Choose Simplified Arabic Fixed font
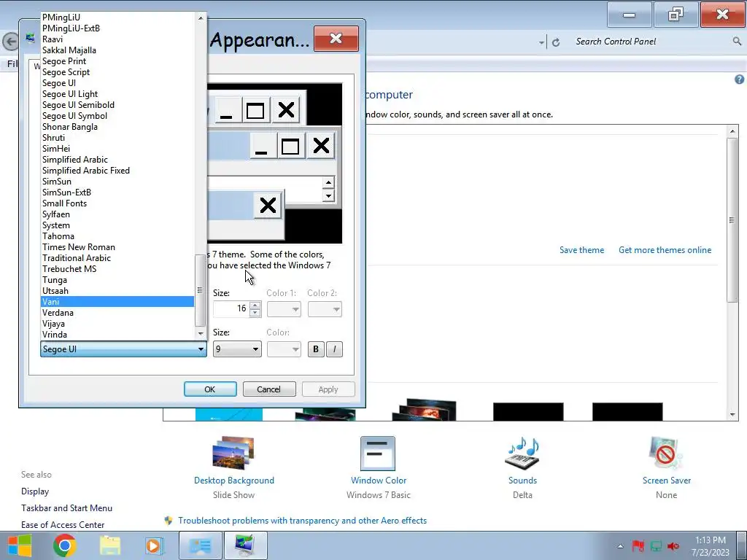The height and width of the screenshot is (560, 747). [x=117, y=171]
